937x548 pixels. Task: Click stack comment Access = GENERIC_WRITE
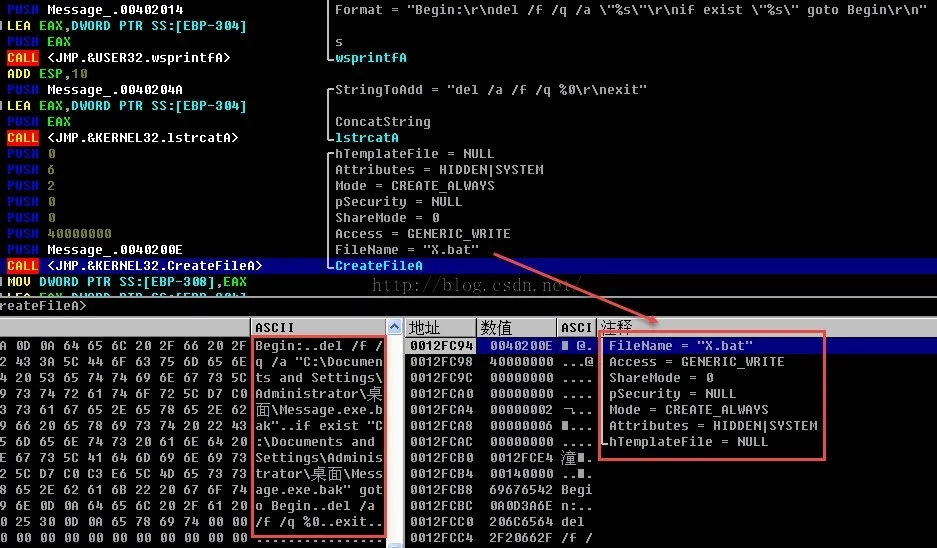point(696,362)
